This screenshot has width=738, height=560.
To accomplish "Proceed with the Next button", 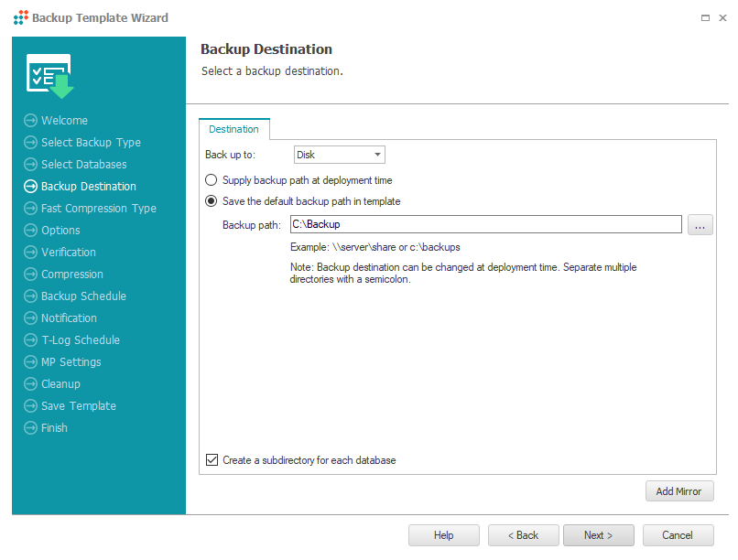I will pos(599,535).
